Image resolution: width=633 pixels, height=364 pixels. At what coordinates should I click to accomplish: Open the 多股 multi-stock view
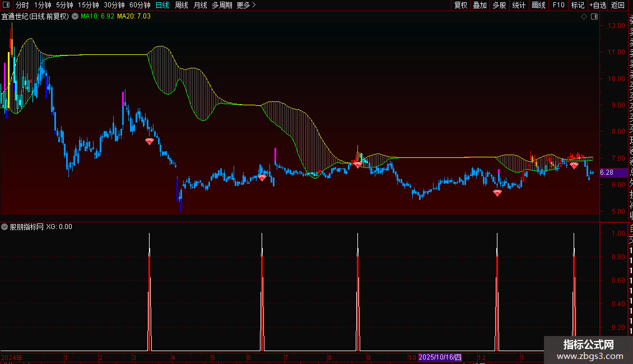coord(499,5)
